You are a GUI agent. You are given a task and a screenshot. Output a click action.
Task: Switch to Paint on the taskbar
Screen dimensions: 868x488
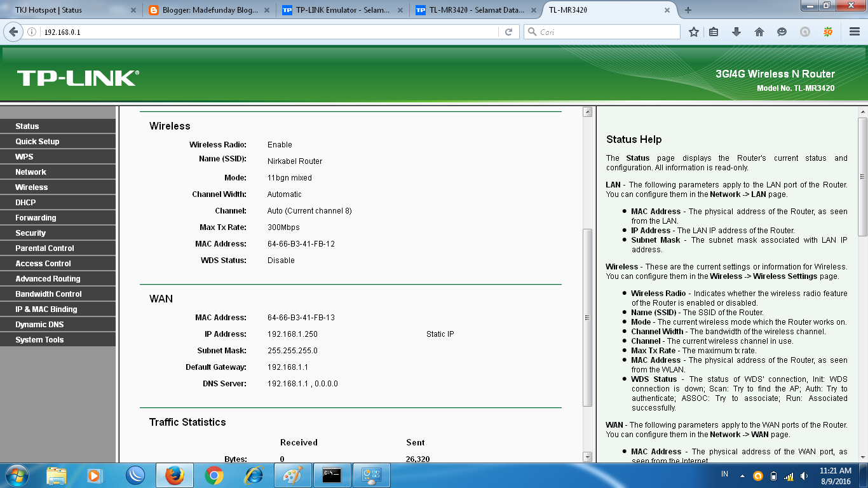(293, 475)
